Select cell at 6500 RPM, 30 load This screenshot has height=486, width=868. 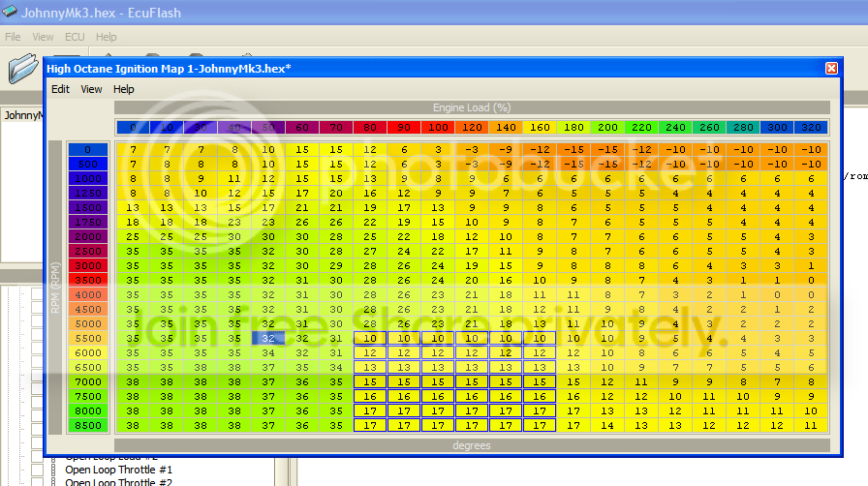[x=201, y=367]
